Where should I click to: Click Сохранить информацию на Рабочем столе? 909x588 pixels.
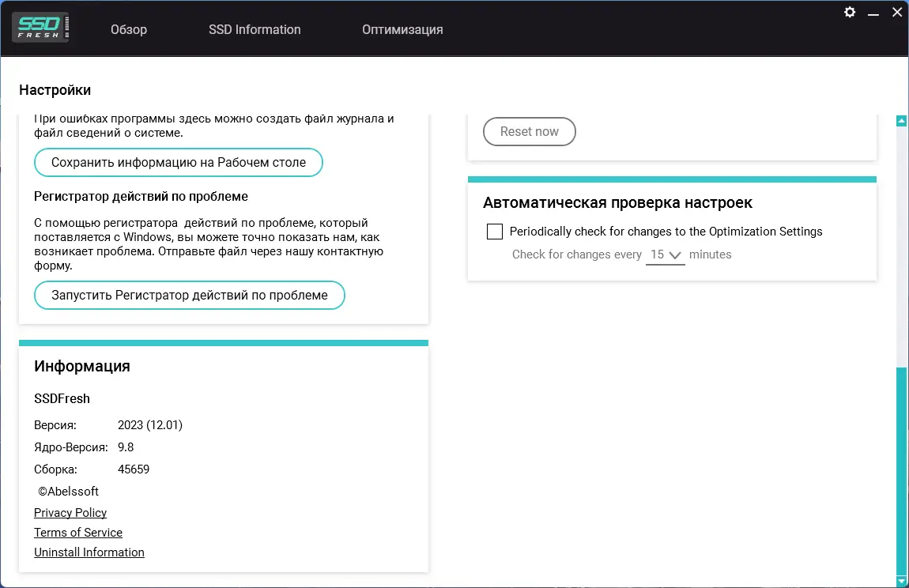point(178,162)
